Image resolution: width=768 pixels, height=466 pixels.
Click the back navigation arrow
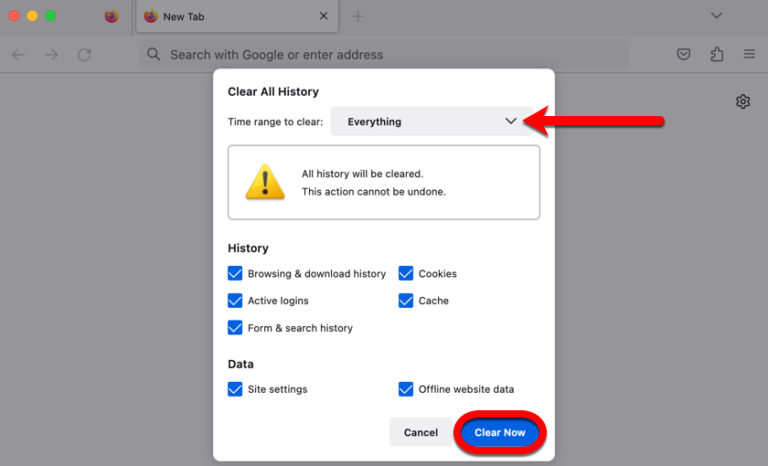(x=19, y=54)
